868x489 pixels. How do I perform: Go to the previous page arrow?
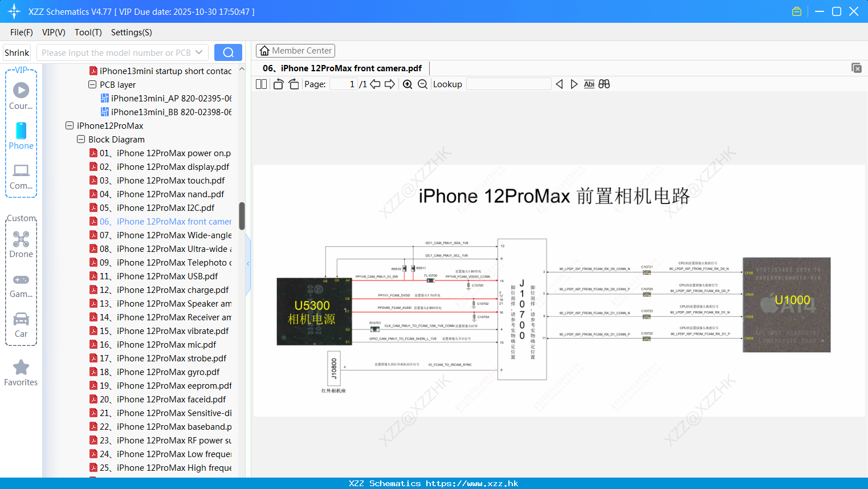tap(375, 84)
